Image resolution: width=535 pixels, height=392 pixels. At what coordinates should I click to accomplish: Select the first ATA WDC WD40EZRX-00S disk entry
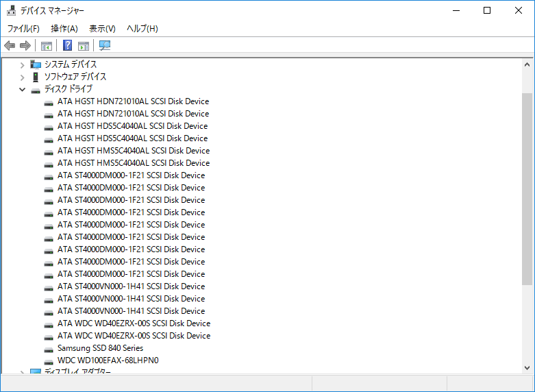pos(134,323)
